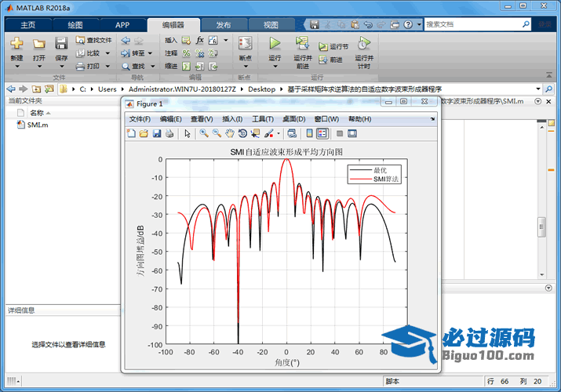Image resolution: width=561 pixels, height=392 pixels.
Task: Click 查找文件 button in ribbon
Action: click(93, 40)
